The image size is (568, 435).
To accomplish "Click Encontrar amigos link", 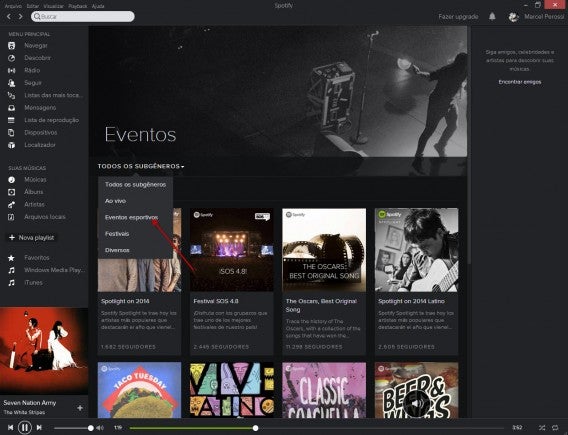I will (x=520, y=82).
